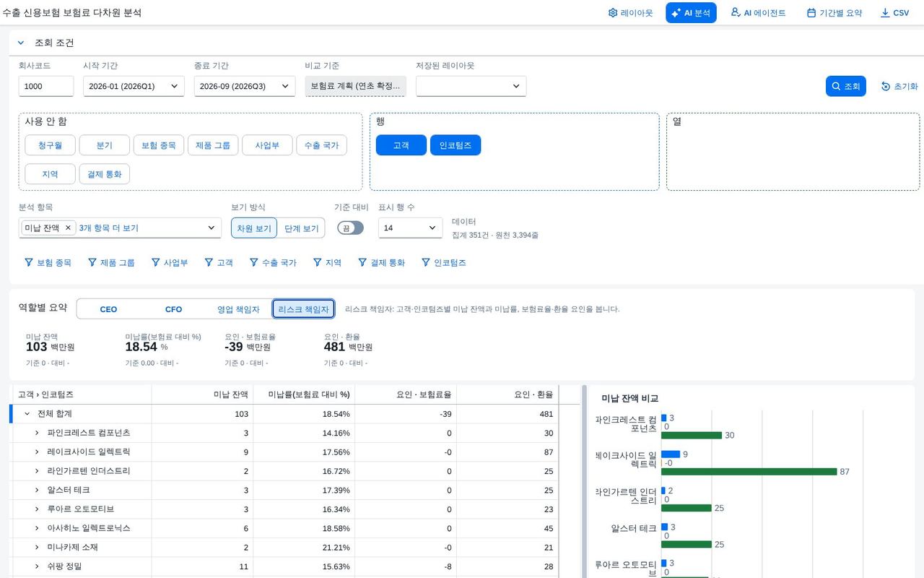Expand the 파인크레스트 컴포넌츠 row
The height and width of the screenshot is (578, 924).
[x=37, y=433]
